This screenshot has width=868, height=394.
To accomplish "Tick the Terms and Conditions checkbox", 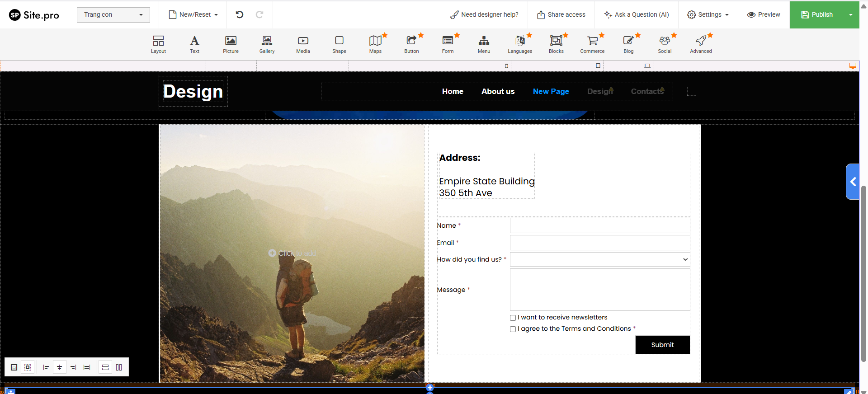I will click(513, 329).
